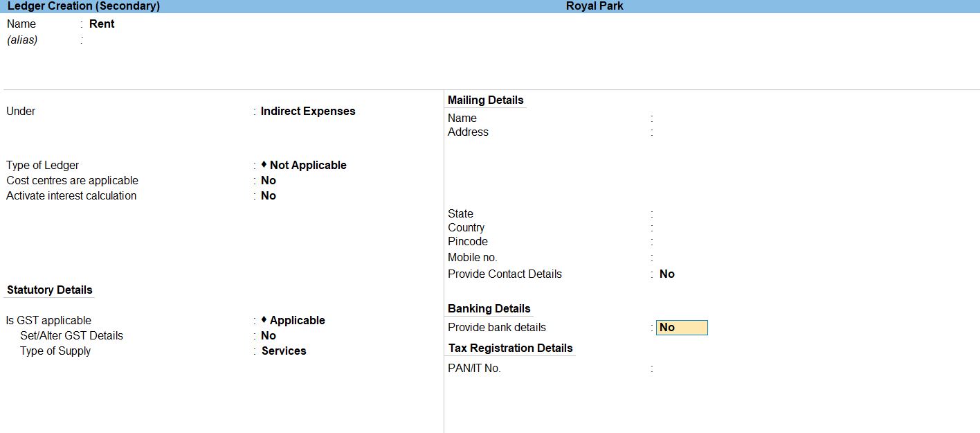
Task: Open Is GST applicable option list
Action: 297,320
